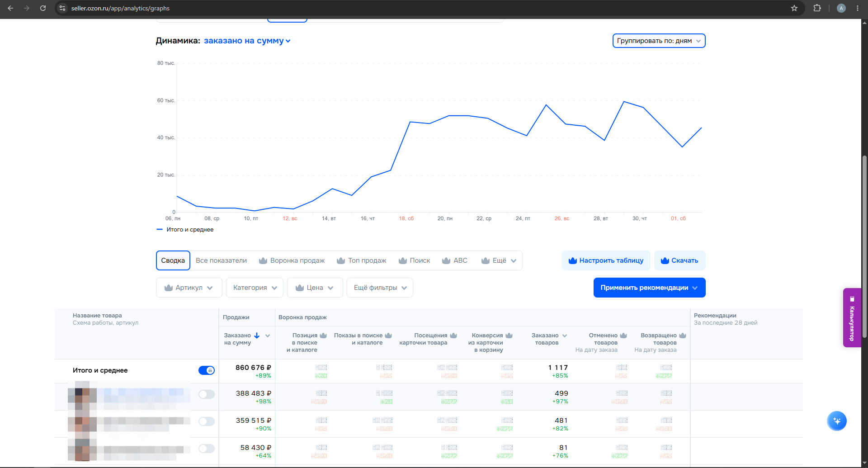Image resolution: width=868 pixels, height=468 pixels.
Task: Click the Настроить таблицу button
Action: click(606, 260)
